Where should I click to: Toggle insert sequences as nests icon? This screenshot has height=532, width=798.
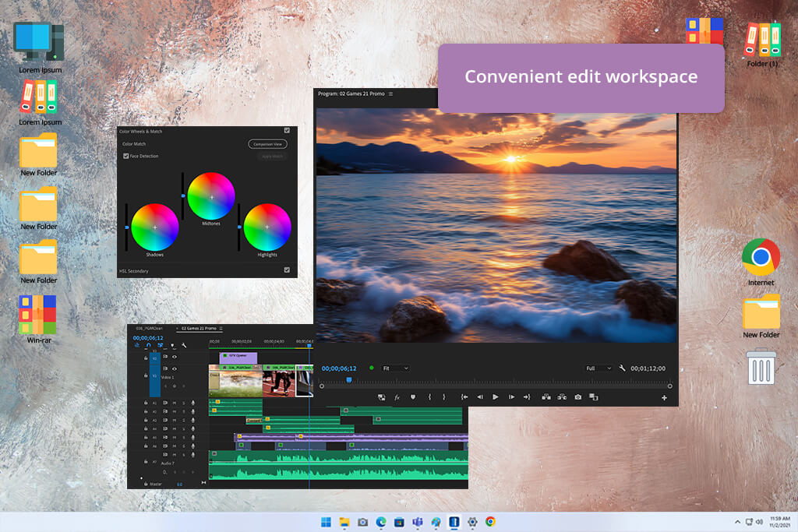[137, 345]
